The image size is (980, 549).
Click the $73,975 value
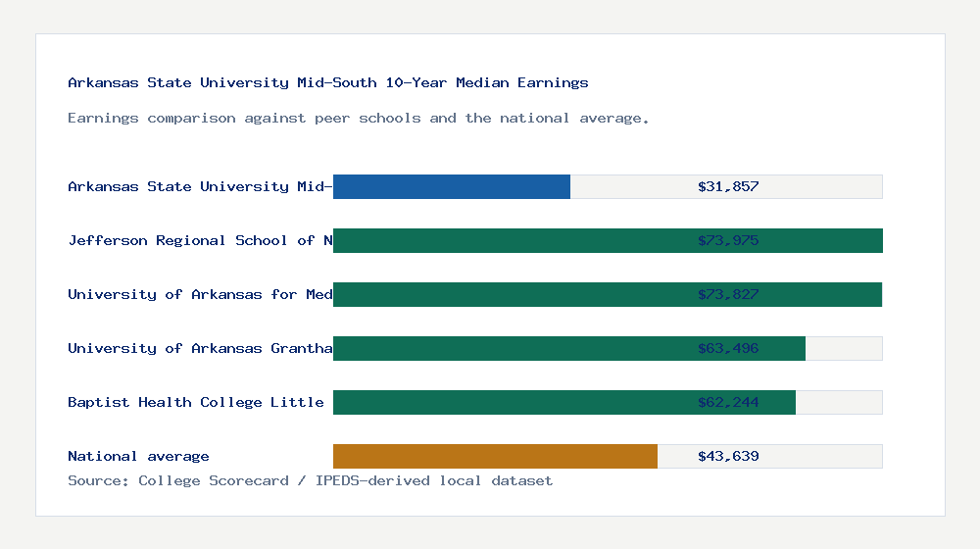pyautogui.click(x=728, y=241)
